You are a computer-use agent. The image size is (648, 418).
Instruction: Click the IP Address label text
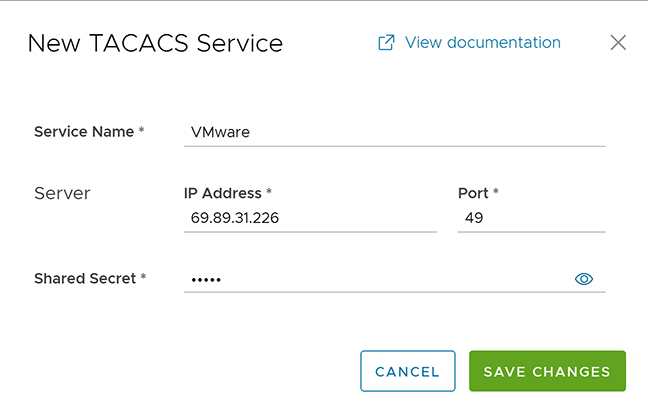[x=222, y=193]
